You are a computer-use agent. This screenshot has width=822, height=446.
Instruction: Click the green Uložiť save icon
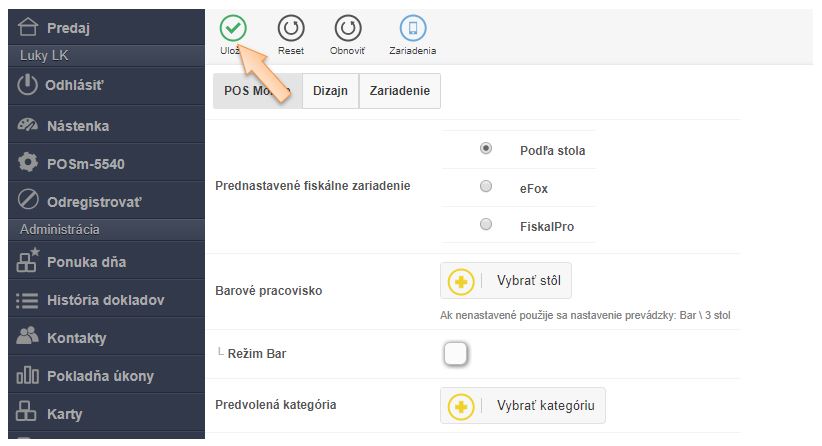[233, 28]
